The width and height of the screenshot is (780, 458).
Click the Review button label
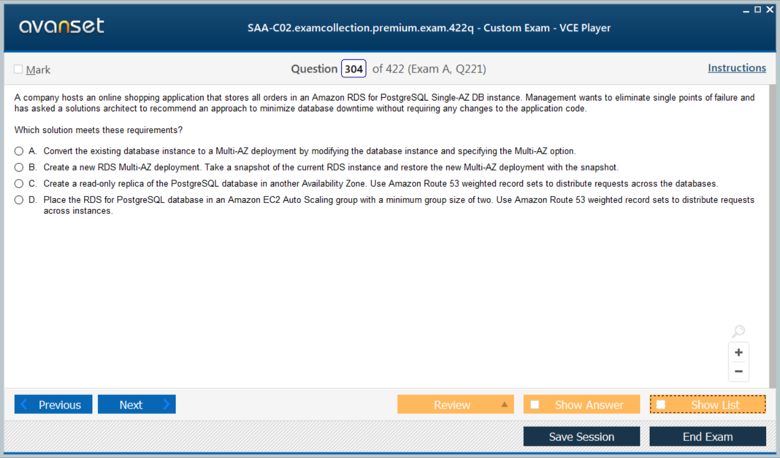pos(452,405)
